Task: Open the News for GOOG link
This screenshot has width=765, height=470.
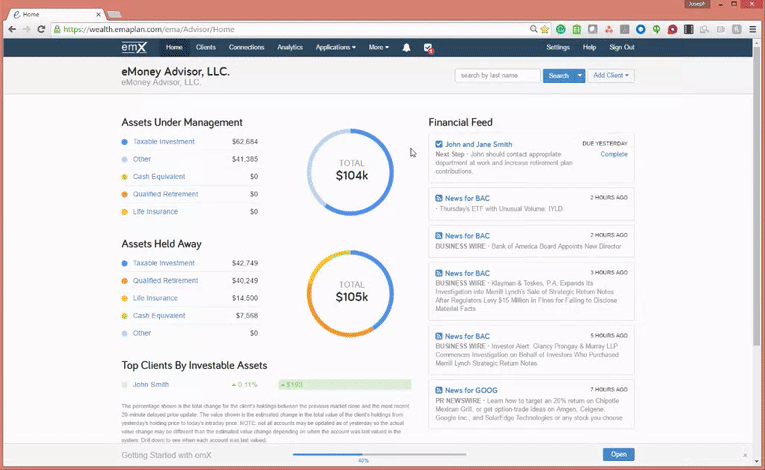Action: (x=471, y=390)
